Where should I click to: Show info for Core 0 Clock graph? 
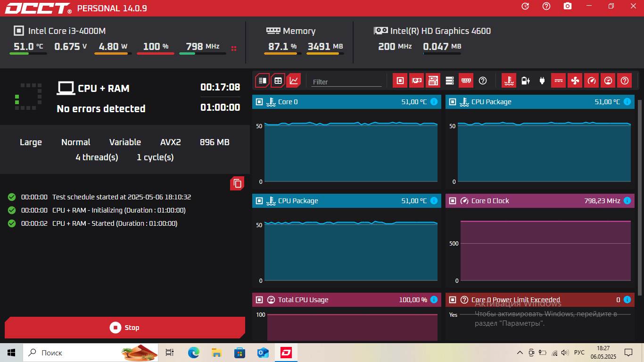click(627, 201)
